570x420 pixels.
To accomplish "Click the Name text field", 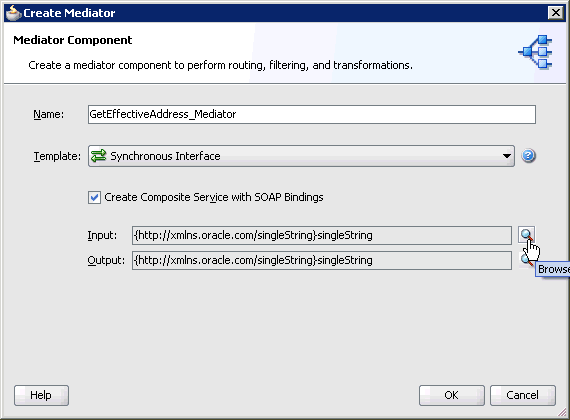I will pyautogui.click(x=312, y=114).
